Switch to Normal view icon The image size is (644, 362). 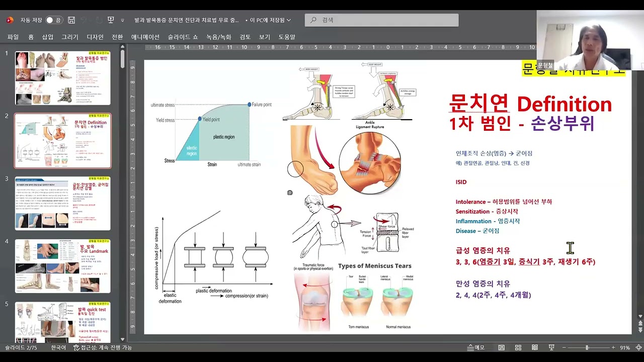502,347
